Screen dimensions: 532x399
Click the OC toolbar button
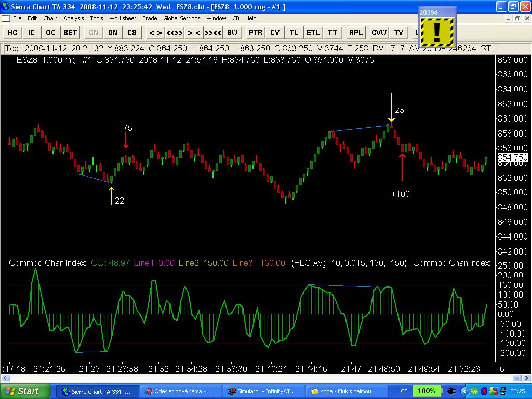pyautogui.click(x=51, y=33)
